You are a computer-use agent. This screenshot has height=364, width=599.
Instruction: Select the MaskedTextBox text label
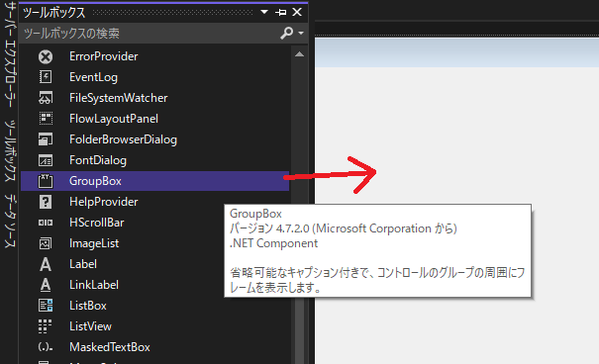click(x=110, y=347)
